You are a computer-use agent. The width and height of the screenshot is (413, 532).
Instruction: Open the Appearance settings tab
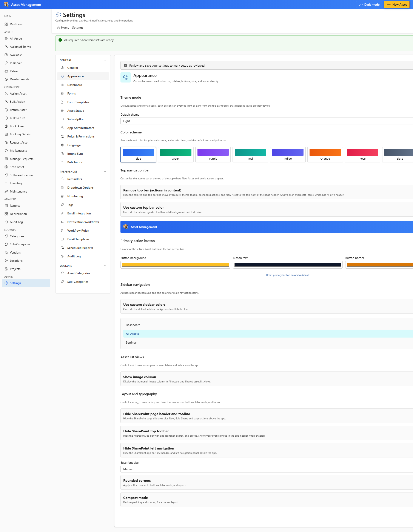point(83,76)
